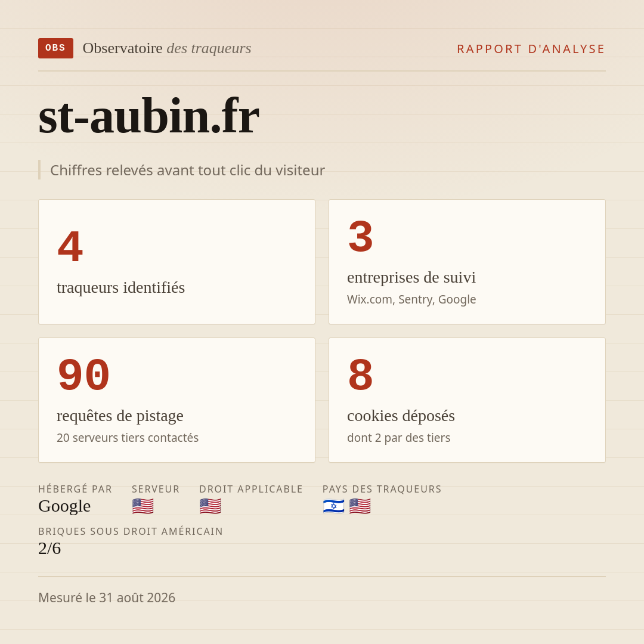Viewport: 644px width, 644px height.
Task: Click the st-aubin.fr domain heading
Action: pos(148,116)
